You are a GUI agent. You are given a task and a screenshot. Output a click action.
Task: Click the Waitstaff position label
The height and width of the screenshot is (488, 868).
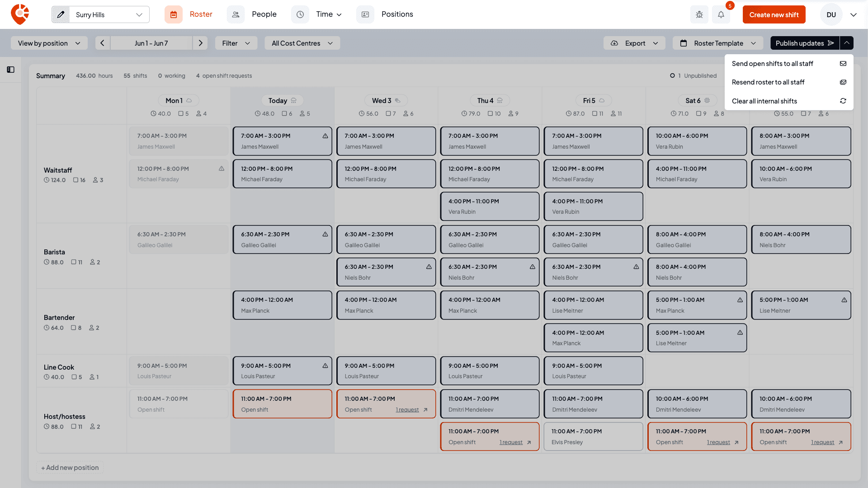coord(58,170)
